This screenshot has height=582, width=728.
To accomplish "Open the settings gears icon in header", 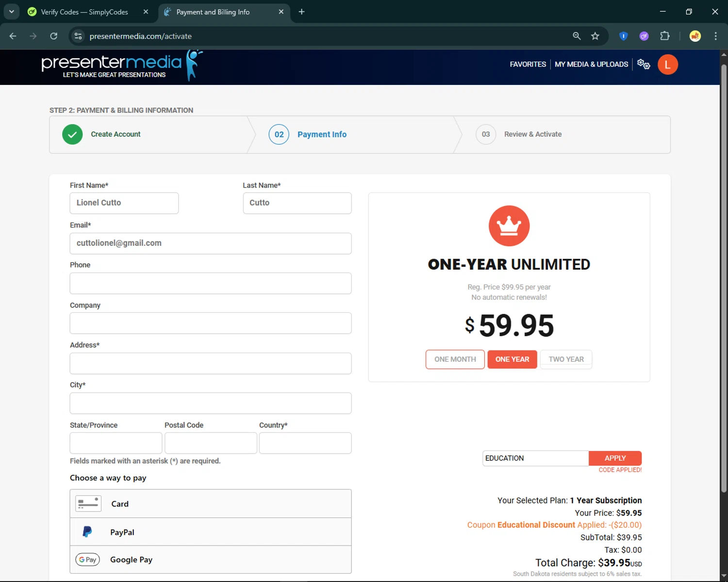I will tap(644, 64).
